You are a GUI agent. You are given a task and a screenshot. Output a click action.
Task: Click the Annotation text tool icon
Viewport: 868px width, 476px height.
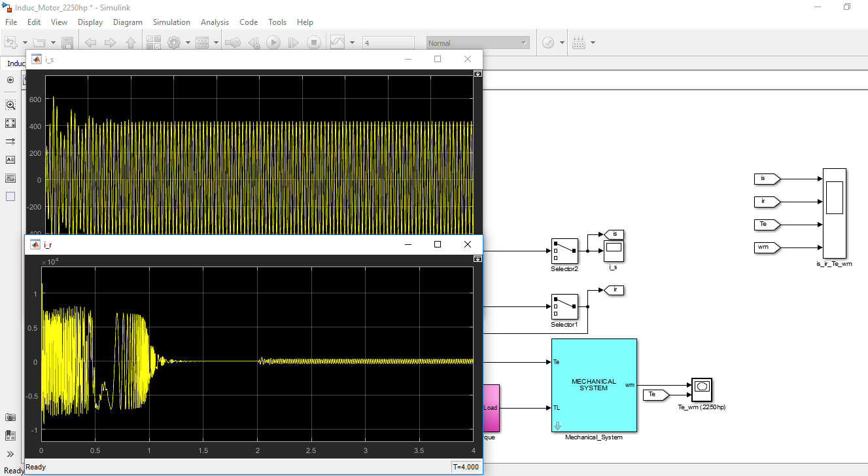(x=10, y=160)
